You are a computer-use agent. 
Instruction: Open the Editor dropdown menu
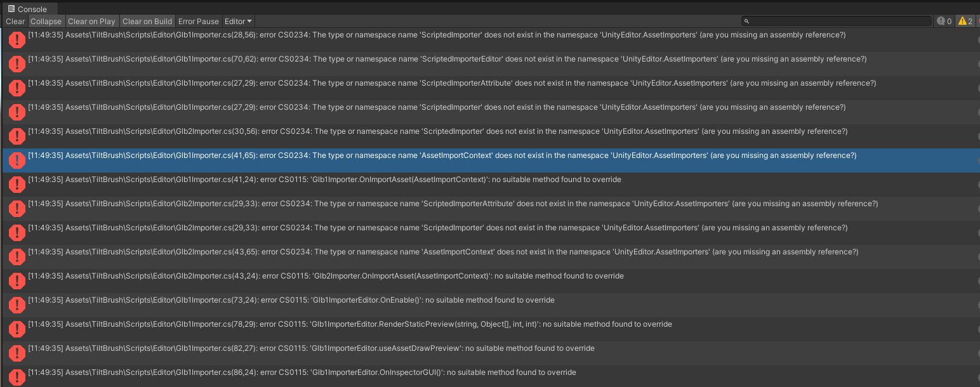coord(237,21)
